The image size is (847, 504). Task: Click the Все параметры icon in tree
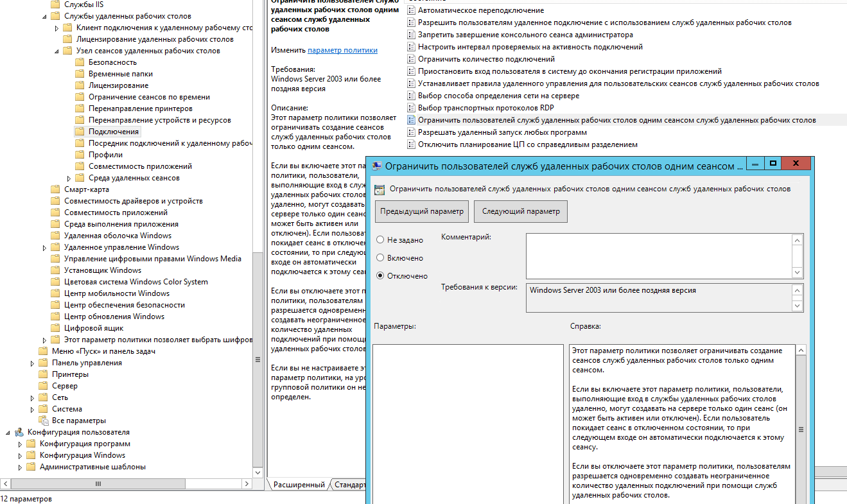click(x=43, y=421)
